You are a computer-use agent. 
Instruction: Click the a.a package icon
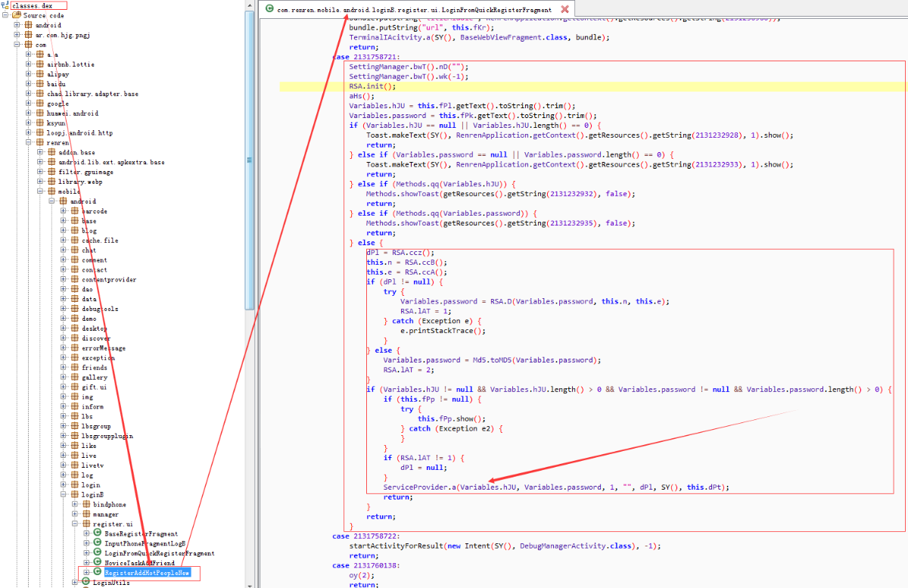pyautogui.click(x=40, y=54)
